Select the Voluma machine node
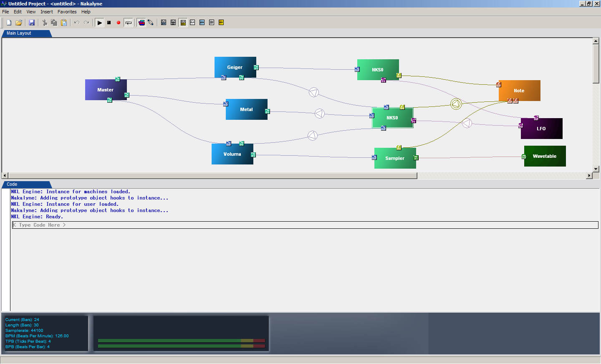 click(232, 154)
